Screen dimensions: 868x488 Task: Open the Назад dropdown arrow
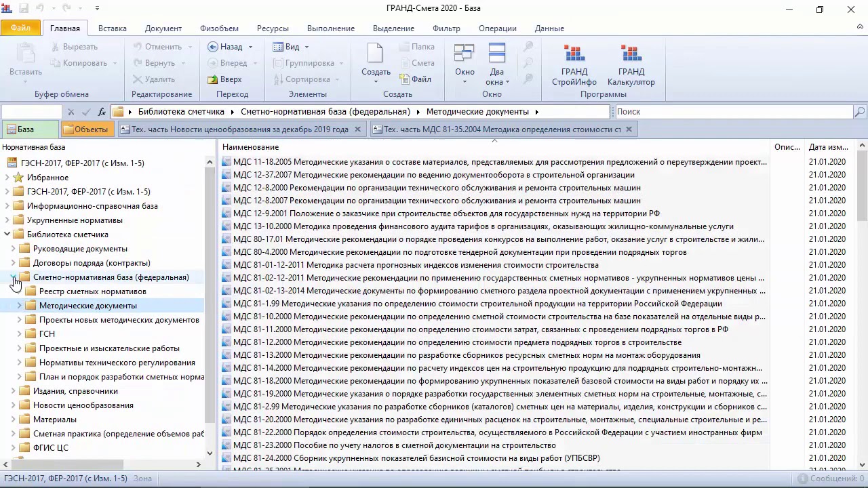[x=250, y=47]
